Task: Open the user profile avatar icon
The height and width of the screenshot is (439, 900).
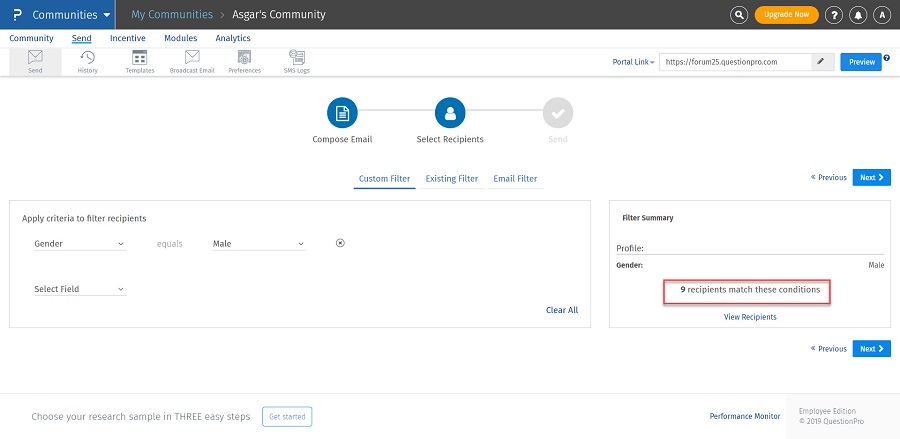Action: point(882,15)
